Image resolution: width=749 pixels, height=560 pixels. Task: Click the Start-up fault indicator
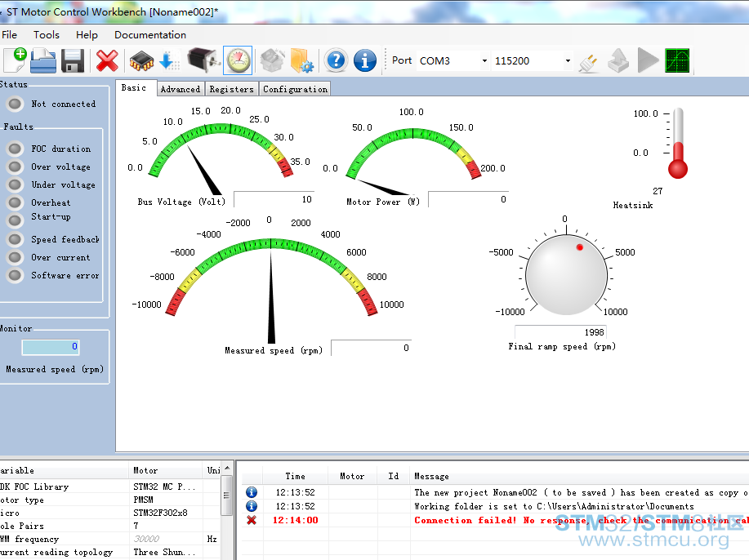point(15,220)
